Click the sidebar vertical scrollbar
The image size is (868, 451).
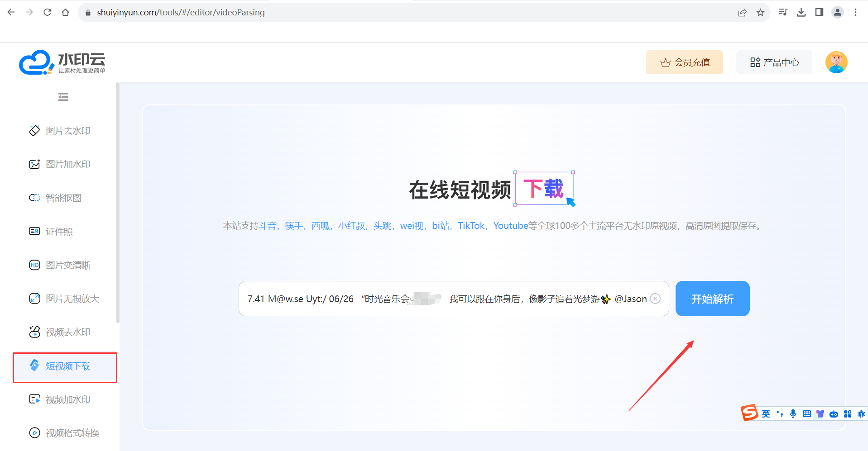118,203
